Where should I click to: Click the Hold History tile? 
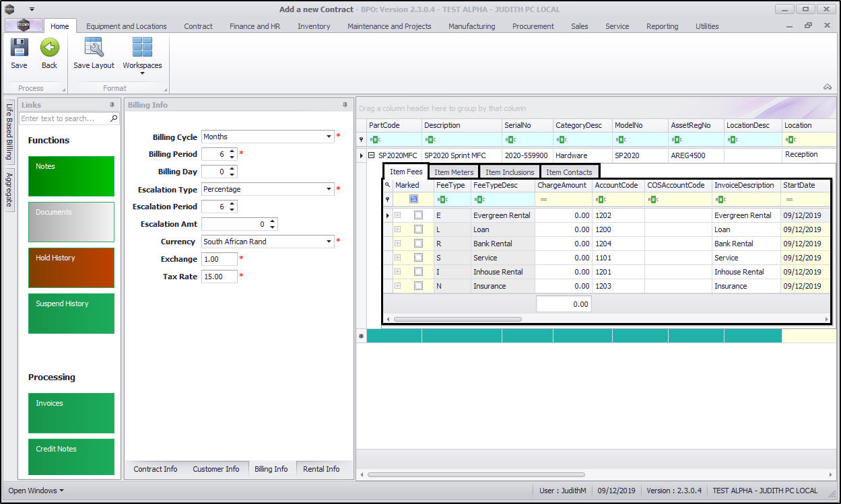pos(71,267)
